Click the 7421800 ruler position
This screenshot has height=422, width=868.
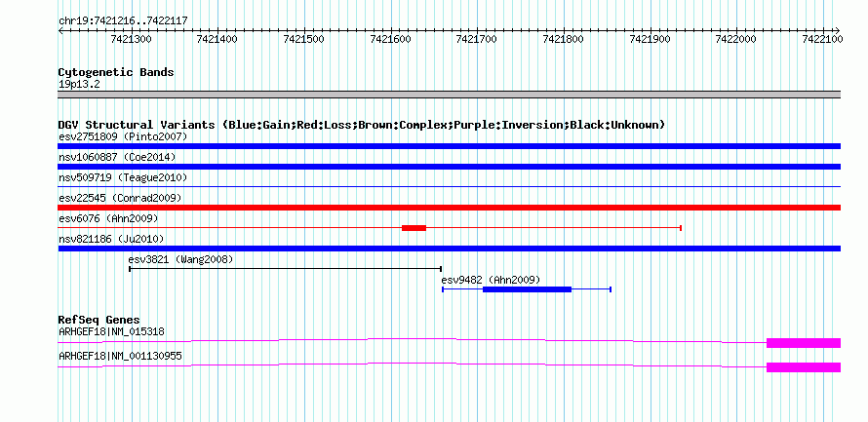pyautogui.click(x=564, y=40)
